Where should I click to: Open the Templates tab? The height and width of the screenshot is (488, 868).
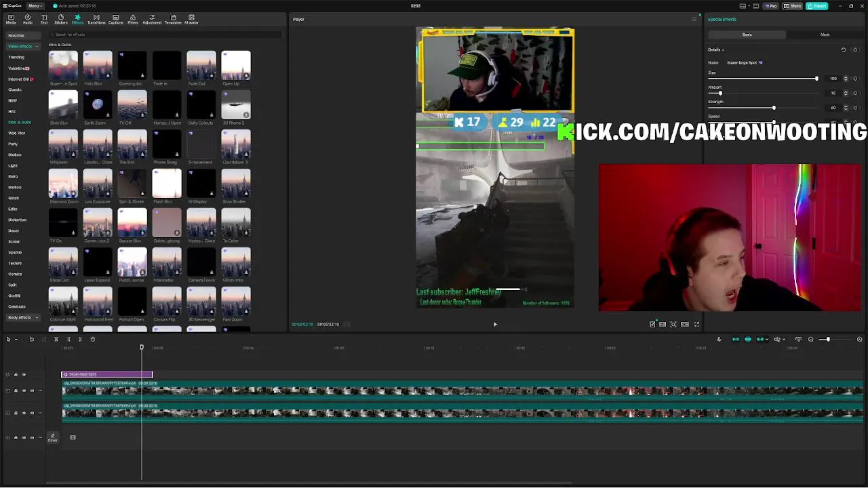[173, 19]
